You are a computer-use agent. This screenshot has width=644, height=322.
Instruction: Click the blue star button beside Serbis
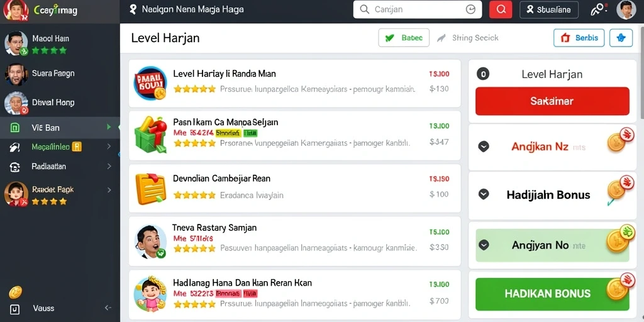(621, 38)
